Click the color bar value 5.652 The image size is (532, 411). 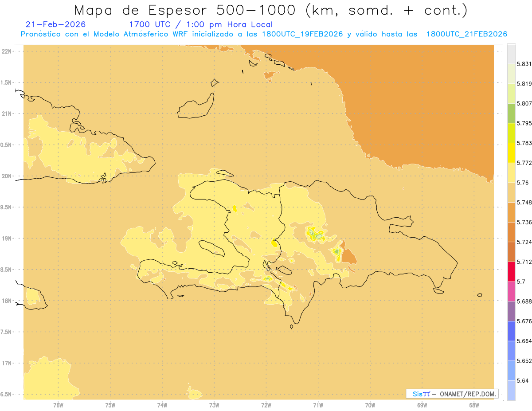coord(524,360)
